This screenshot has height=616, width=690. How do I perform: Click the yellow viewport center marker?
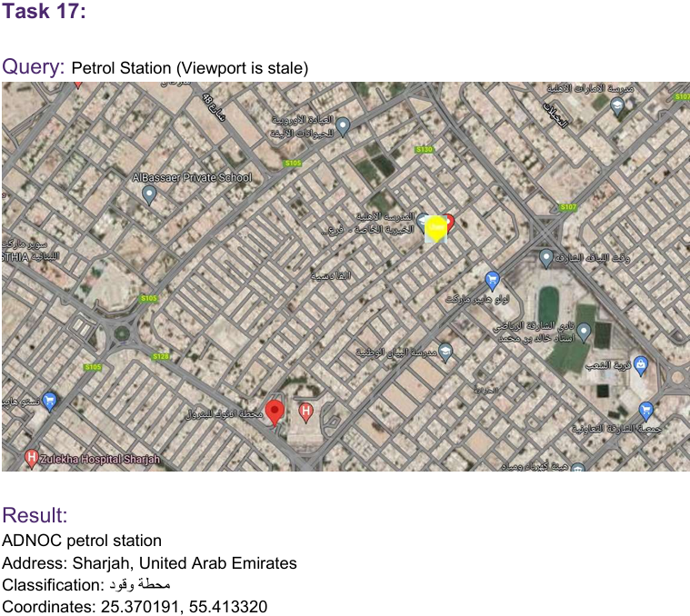(436, 229)
